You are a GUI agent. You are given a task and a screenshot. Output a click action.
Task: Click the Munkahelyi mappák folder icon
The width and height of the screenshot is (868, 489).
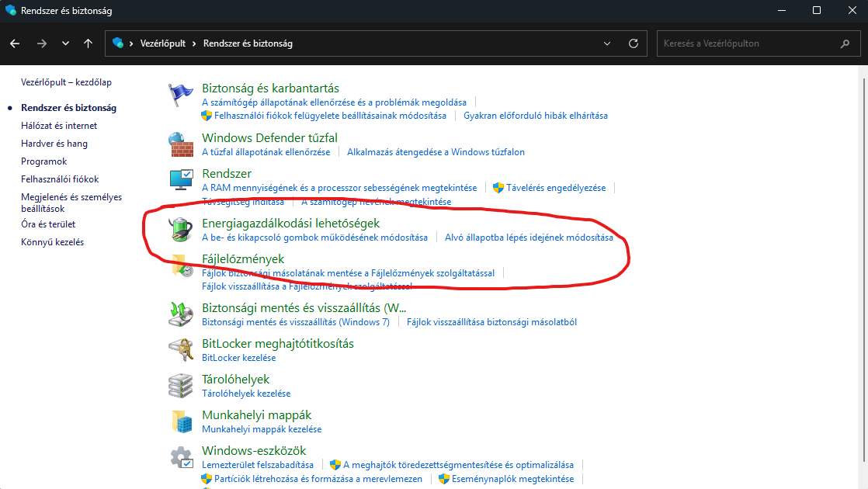(181, 421)
